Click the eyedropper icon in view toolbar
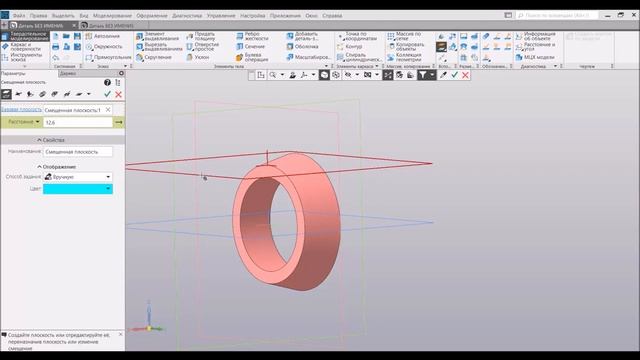The height and width of the screenshot is (360, 640). 443,75
